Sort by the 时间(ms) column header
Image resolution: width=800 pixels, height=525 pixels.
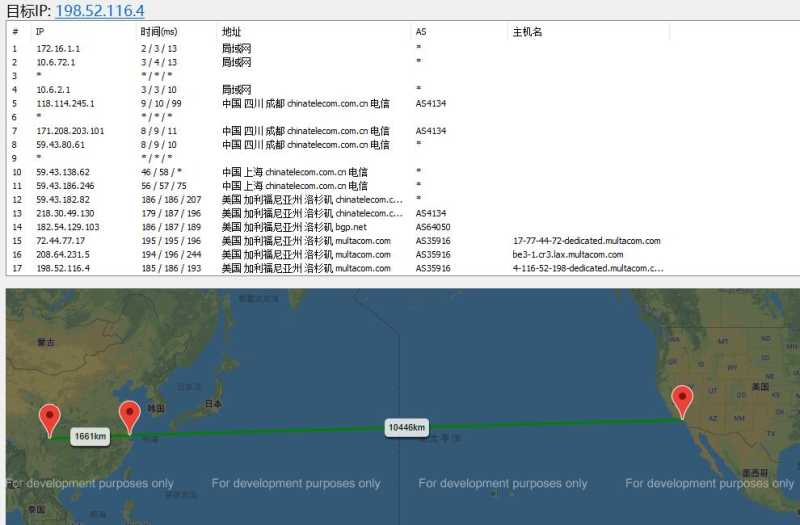(x=159, y=32)
